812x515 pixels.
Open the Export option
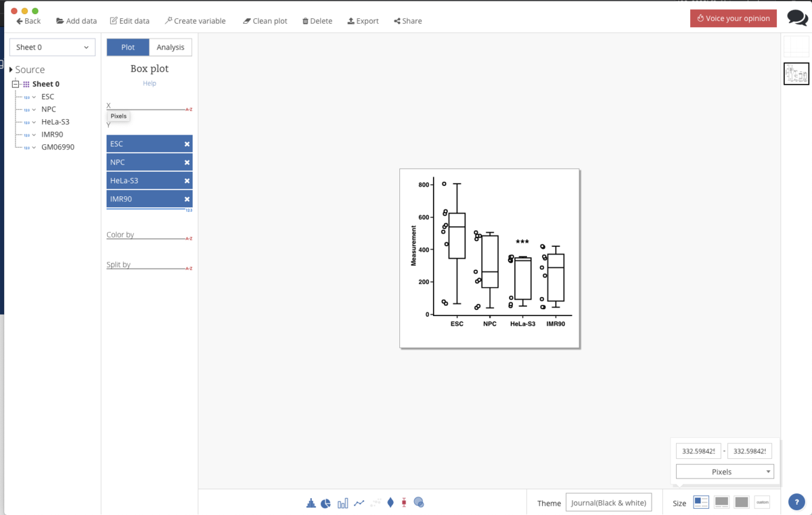coord(363,21)
